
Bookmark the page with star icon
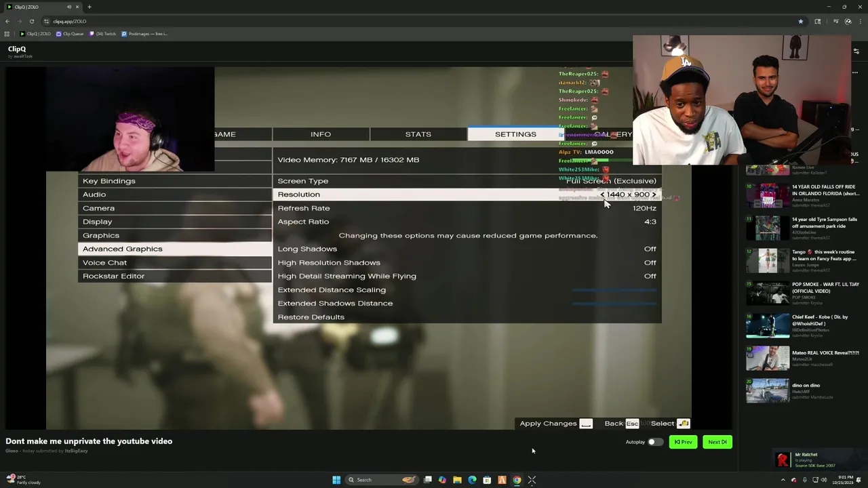[800, 21]
